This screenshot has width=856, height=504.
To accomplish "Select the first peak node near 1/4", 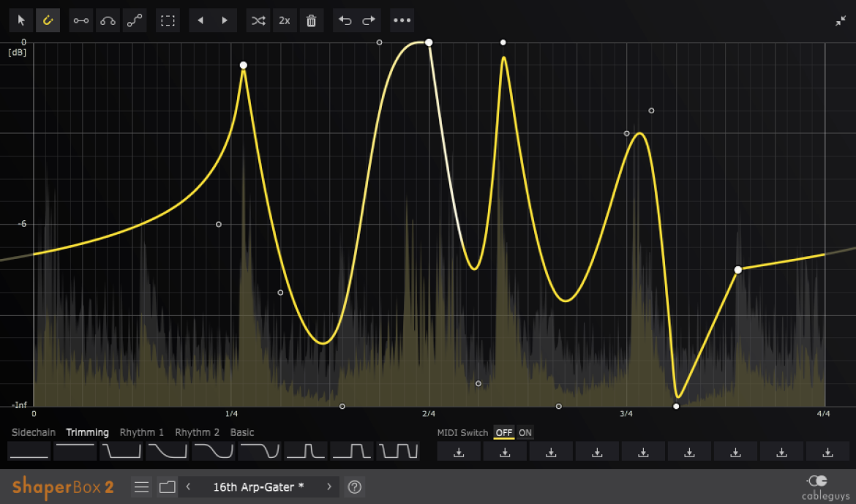I will point(244,66).
